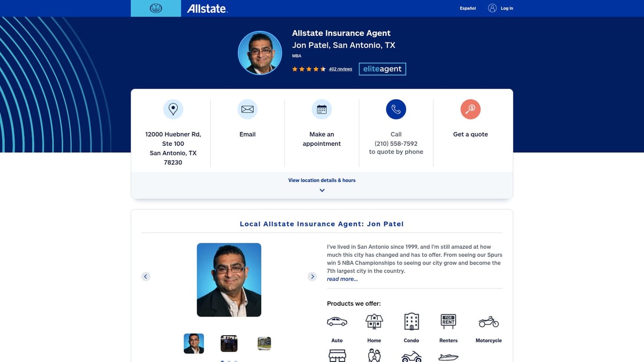Click read more in agent bio
The image size is (644, 362).
click(x=342, y=279)
